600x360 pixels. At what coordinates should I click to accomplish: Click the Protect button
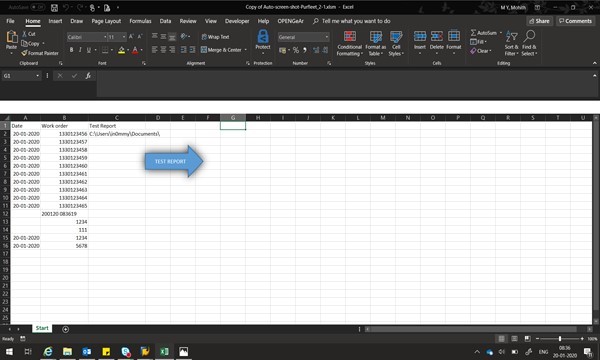(262, 41)
